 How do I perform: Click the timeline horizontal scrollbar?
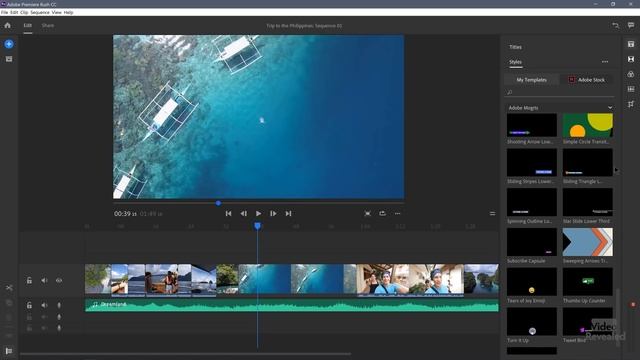pos(186,354)
